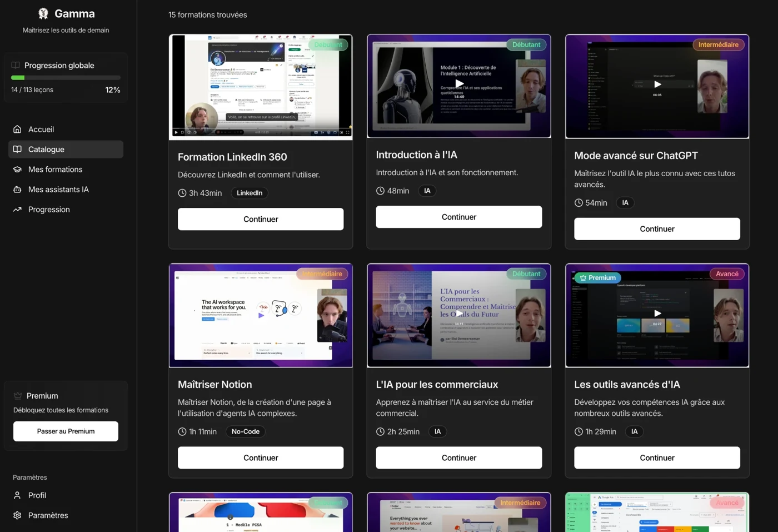
Task: Click the robot assistant icon
Action: (17, 189)
